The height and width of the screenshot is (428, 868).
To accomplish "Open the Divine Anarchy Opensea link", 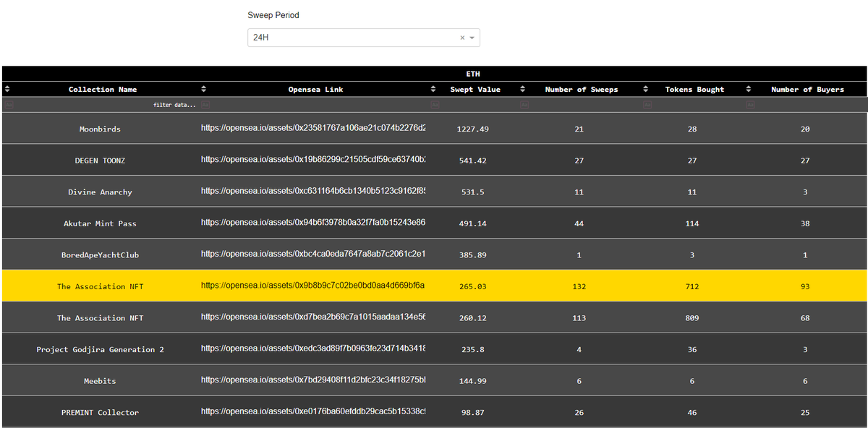I will [x=313, y=191].
